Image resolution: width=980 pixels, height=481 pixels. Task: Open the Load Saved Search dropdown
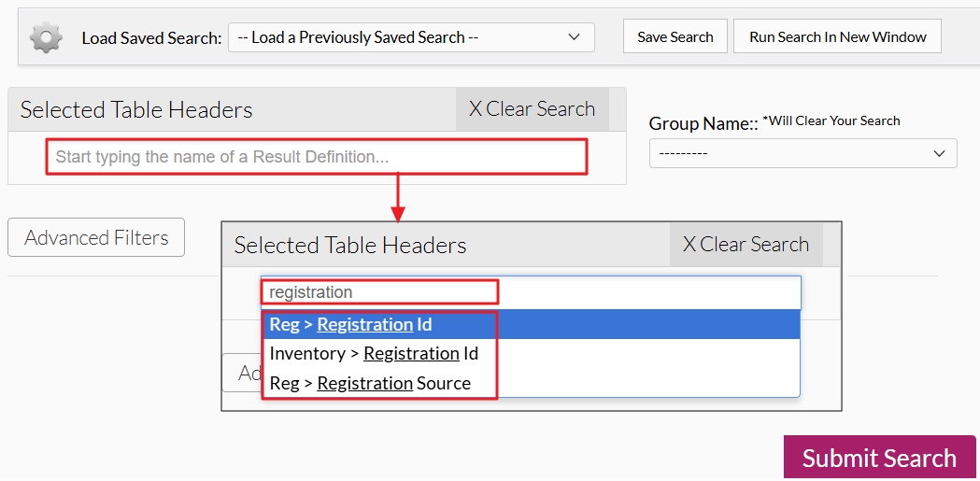411,37
